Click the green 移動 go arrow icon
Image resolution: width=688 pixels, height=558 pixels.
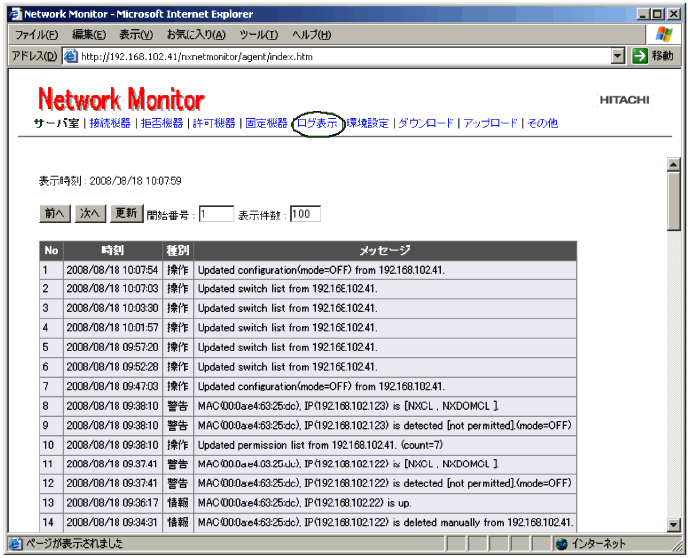point(640,56)
